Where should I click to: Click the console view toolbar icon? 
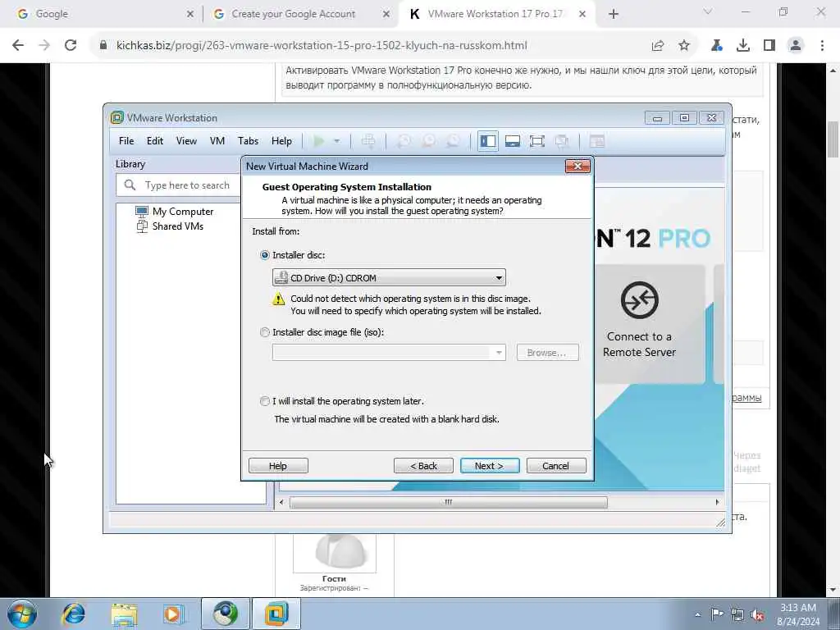pos(597,141)
